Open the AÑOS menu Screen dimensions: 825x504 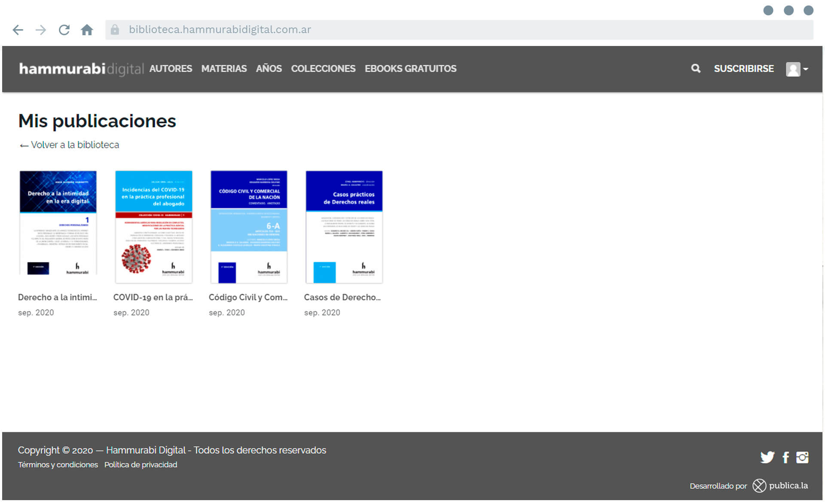point(269,69)
